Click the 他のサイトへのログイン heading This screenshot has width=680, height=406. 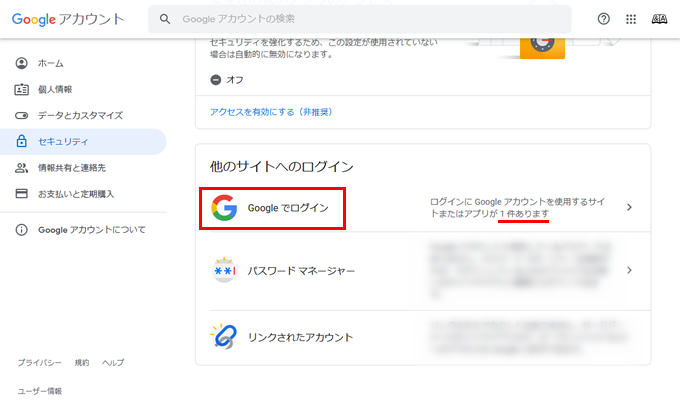tap(282, 166)
